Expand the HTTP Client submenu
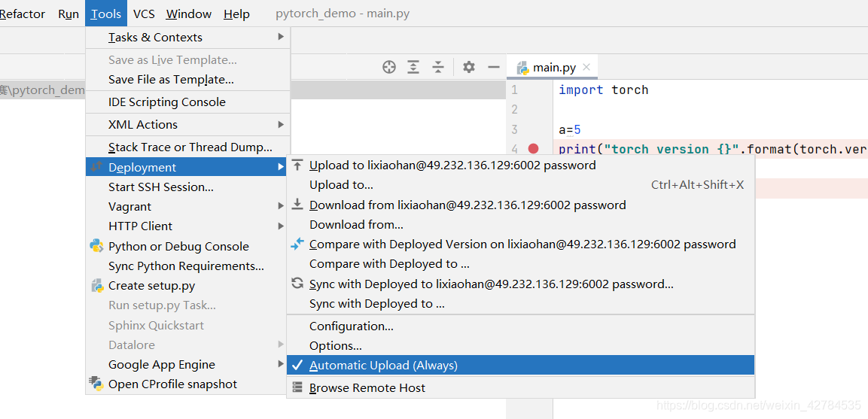Viewport: 868px width, 419px height. click(187, 226)
